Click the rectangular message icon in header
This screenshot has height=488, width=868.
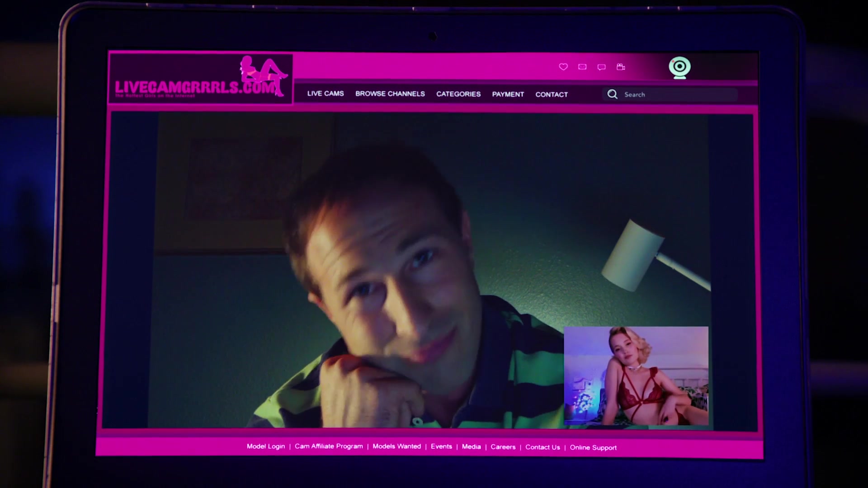click(582, 67)
